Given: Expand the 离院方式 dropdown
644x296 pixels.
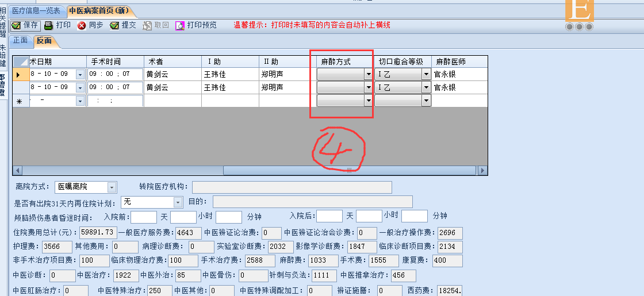Looking at the screenshot, I should pos(112,187).
